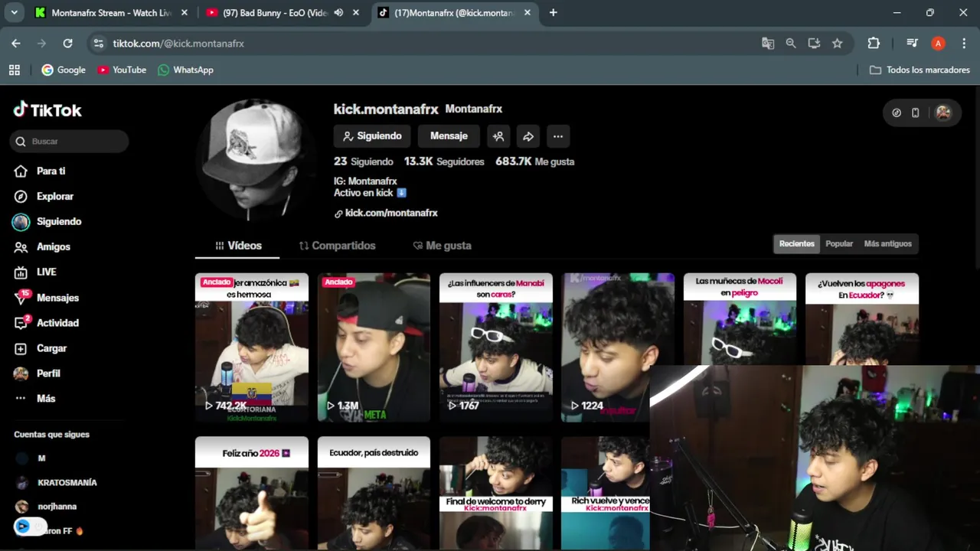
Task: Click the Buscar search field
Action: pos(70,142)
